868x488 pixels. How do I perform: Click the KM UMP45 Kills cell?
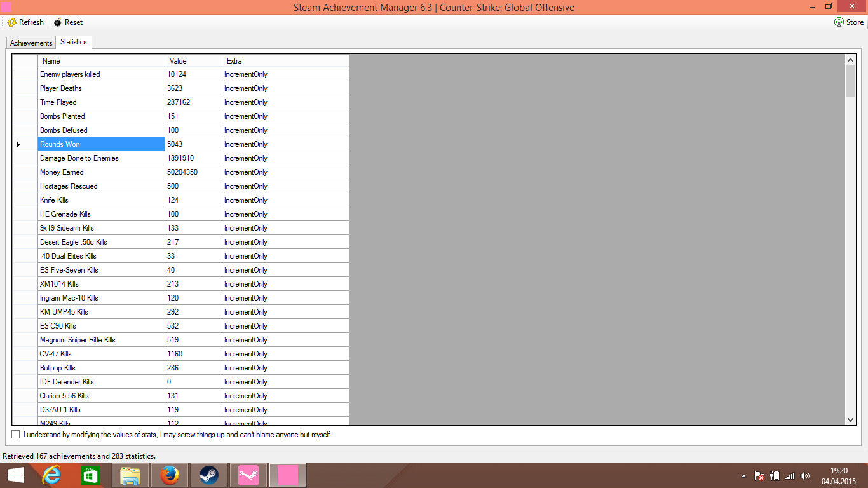(102, 312)
